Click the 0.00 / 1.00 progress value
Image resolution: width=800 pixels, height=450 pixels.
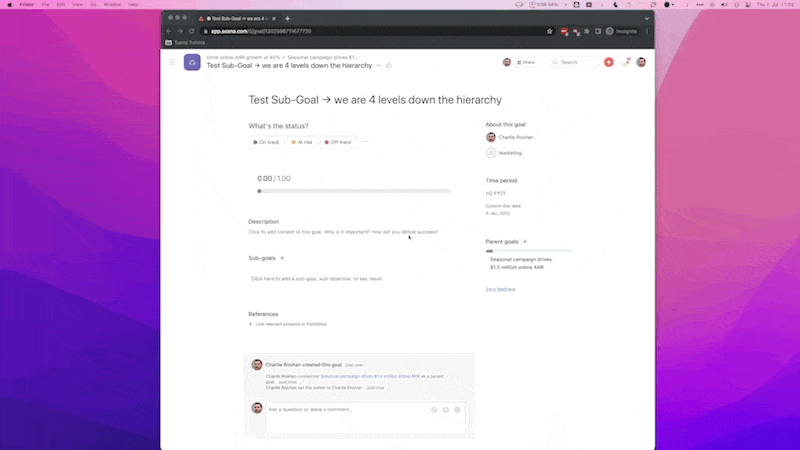pos(274,179)
